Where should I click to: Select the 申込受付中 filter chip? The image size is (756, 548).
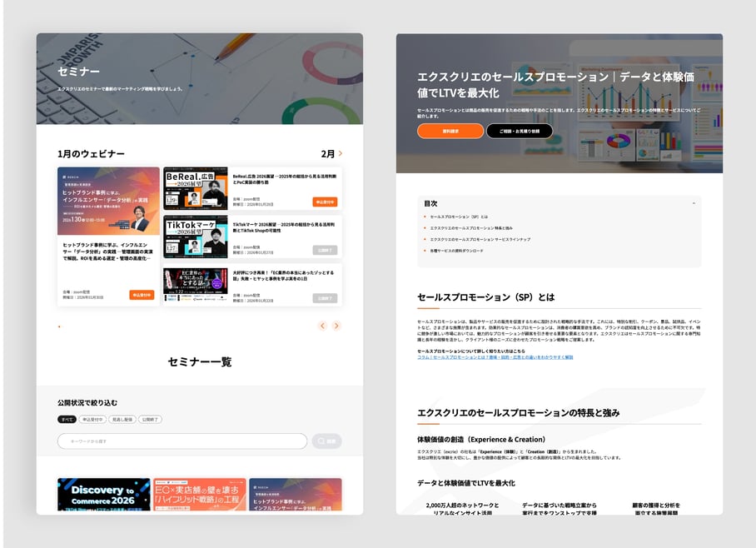pos(92,420)
